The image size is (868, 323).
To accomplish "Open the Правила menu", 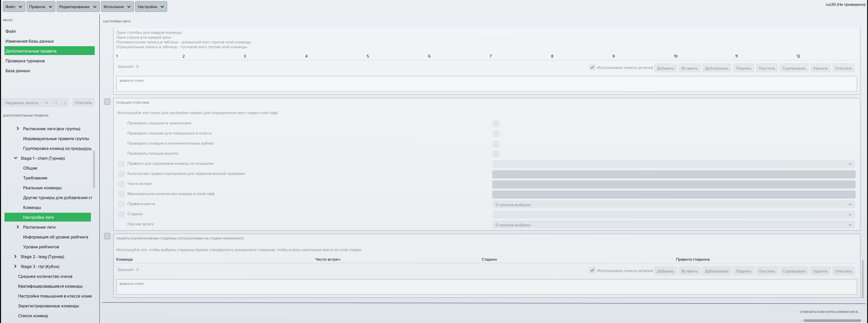I will (x=41, y=7).
